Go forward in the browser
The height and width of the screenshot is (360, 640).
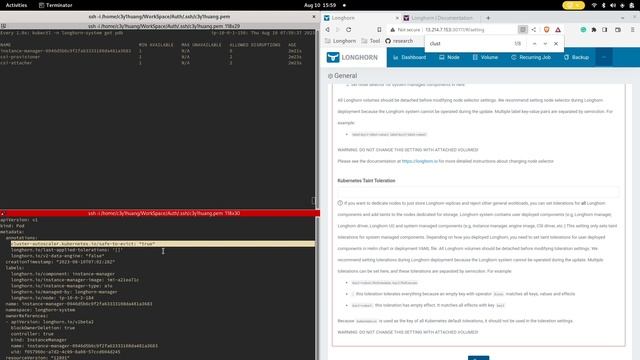(x=338, y=30)
